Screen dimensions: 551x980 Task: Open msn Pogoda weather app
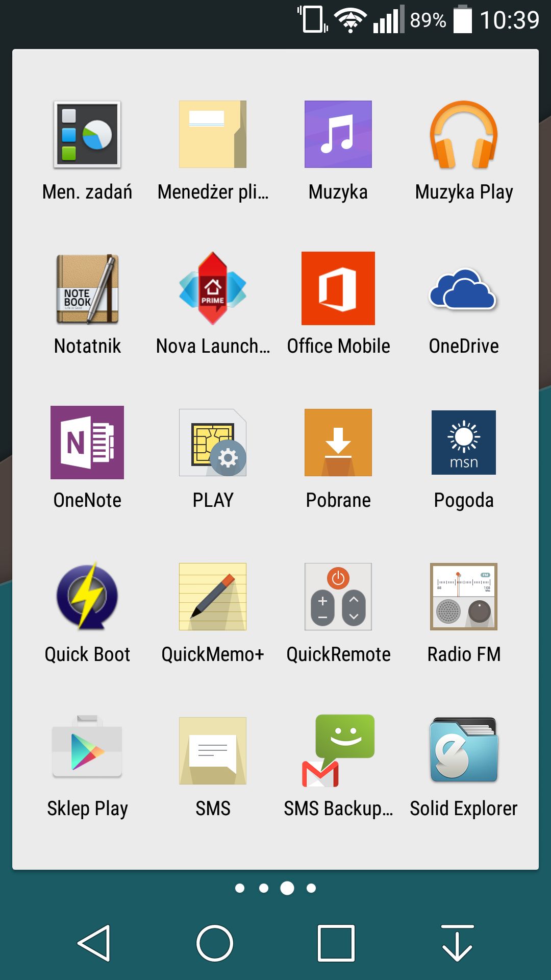pyautogui.click(x=464, y=443)
